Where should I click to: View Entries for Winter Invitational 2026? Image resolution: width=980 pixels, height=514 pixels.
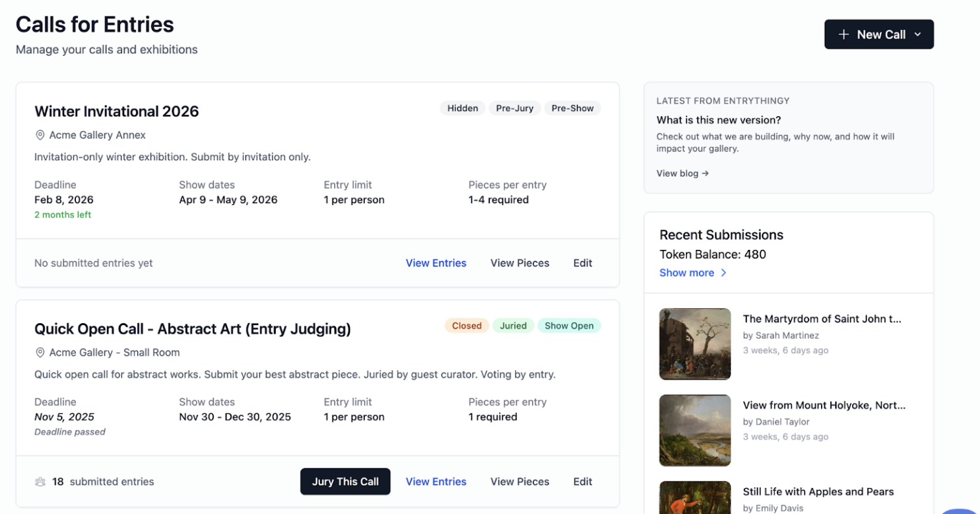(435, 263)
